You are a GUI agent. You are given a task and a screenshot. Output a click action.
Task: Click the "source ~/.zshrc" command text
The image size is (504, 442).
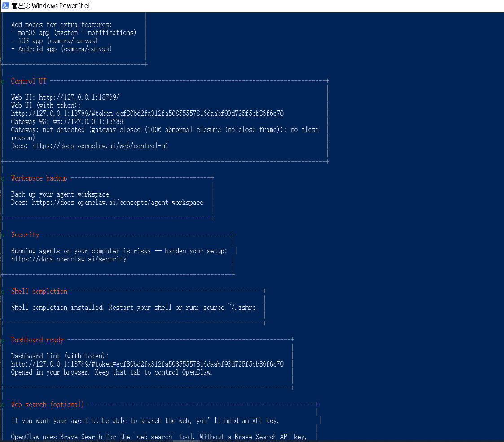tap(229, 308)
